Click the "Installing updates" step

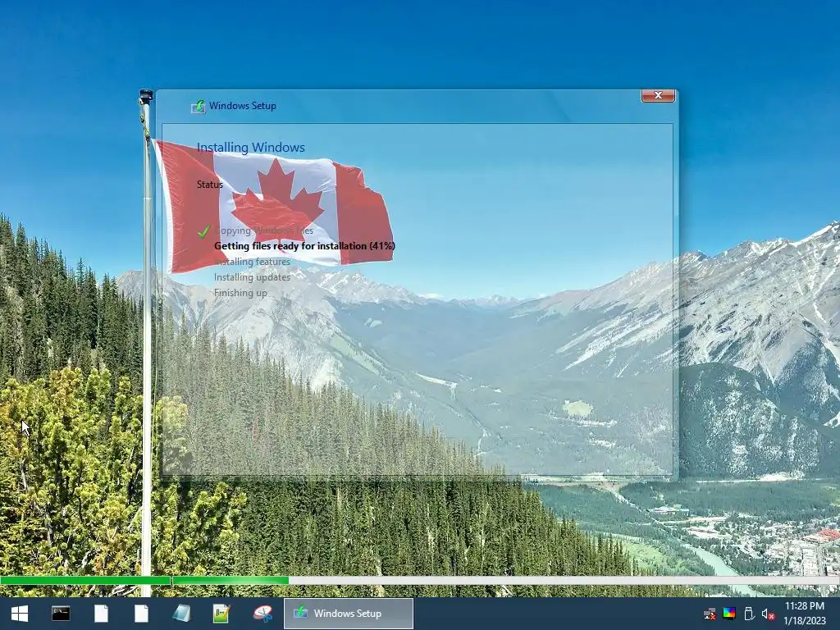252,277
